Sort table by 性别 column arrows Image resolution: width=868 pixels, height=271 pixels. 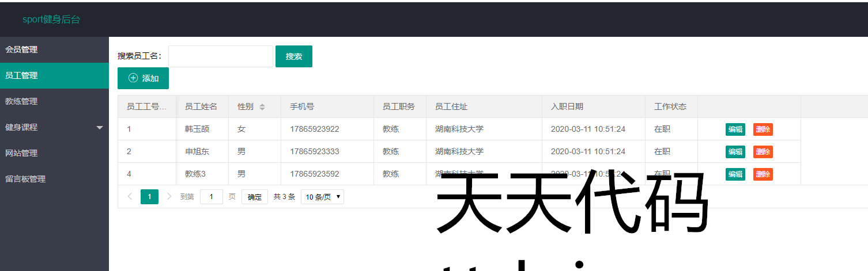tap(262, 107)
